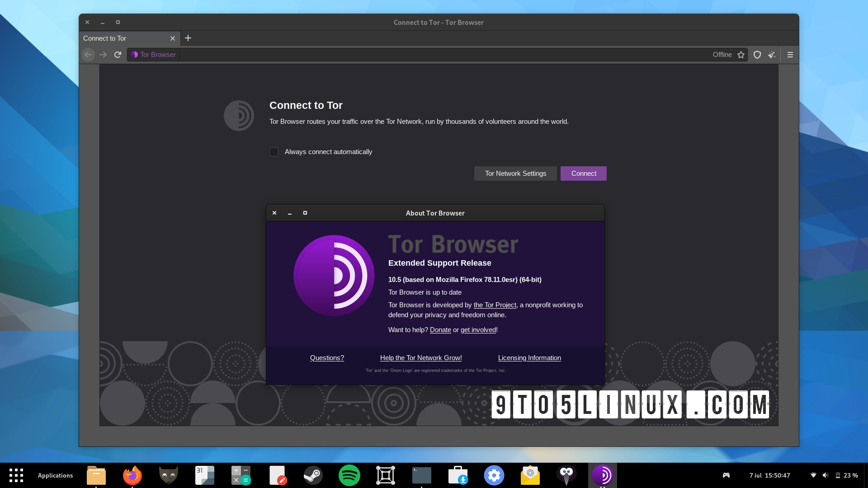This screenshot has width=868, height=488.
Task: Click the onion icon in the address bar
Action: click(x=134, y=55)
